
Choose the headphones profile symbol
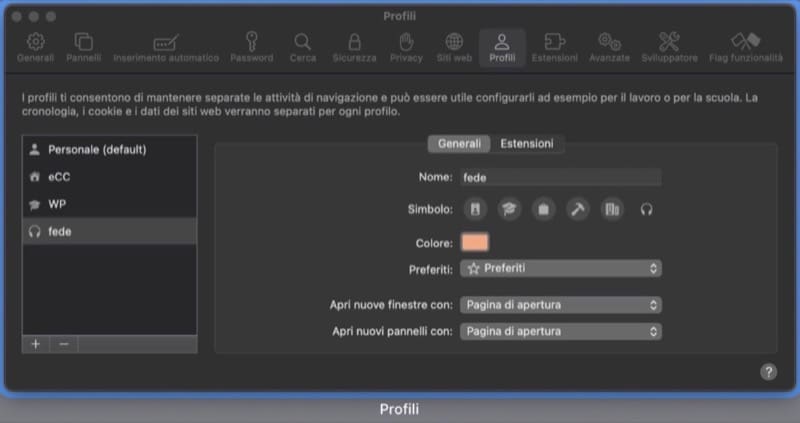[x=646, y=209]
